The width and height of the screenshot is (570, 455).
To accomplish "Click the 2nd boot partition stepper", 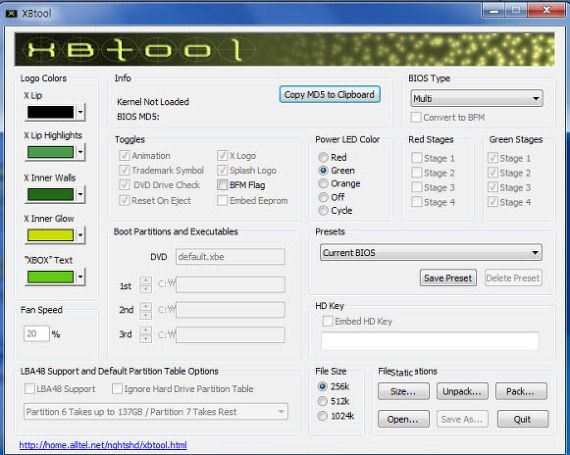I will (x=146, y=310).
